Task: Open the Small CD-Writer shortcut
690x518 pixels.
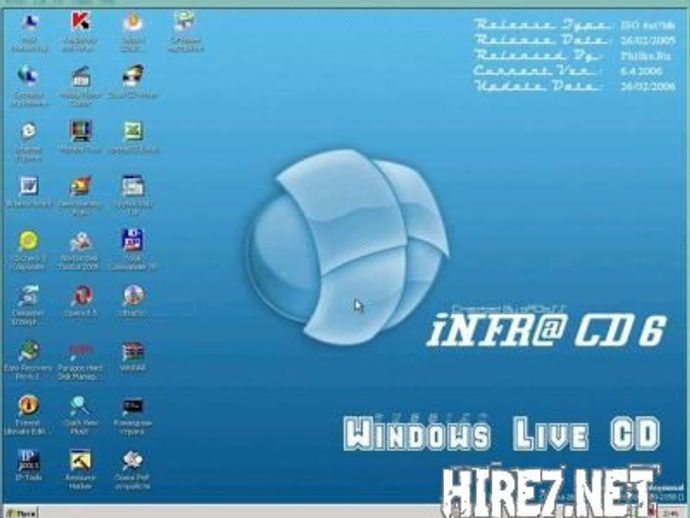Action: [133, 76]
